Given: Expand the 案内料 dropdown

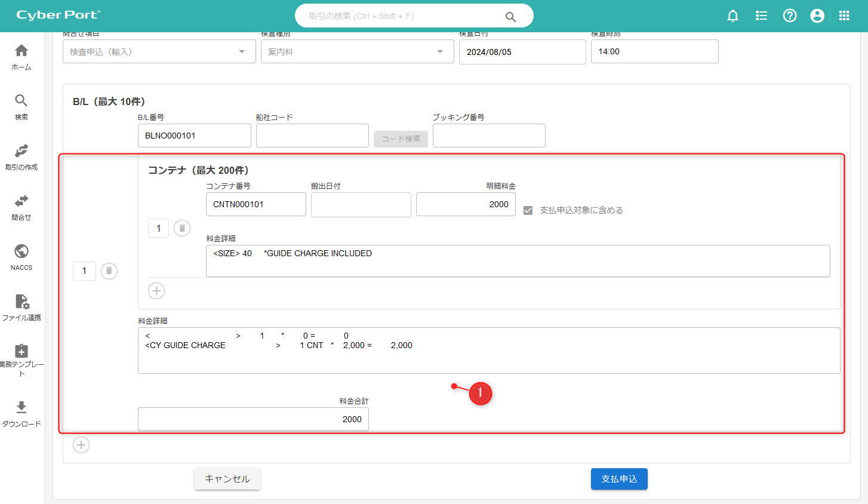Looking at the screenshot, I should point(440,52).
